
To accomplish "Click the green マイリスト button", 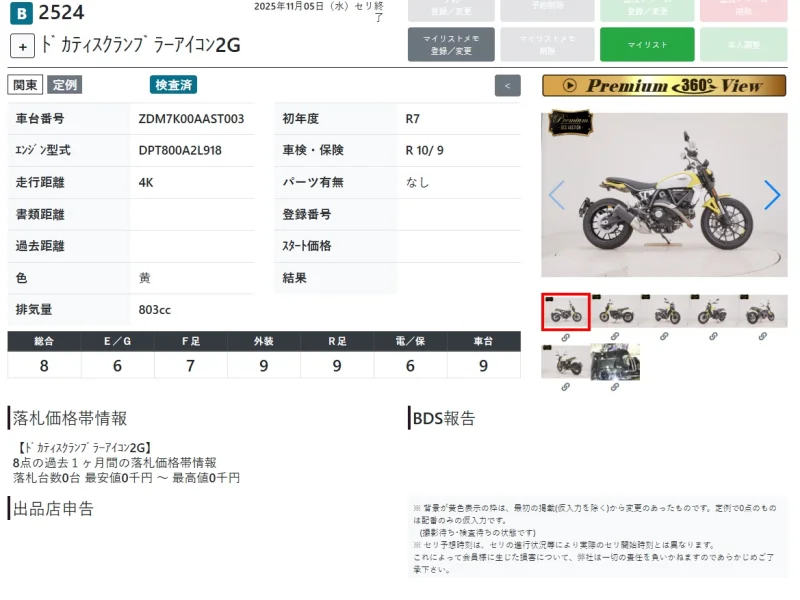I will (x=647, y=45).
